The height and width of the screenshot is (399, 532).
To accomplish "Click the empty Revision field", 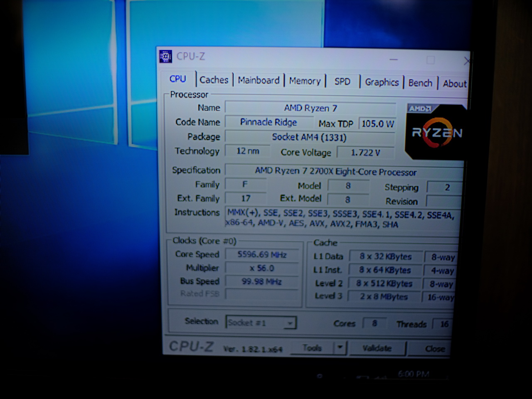I will click(444, 202).
